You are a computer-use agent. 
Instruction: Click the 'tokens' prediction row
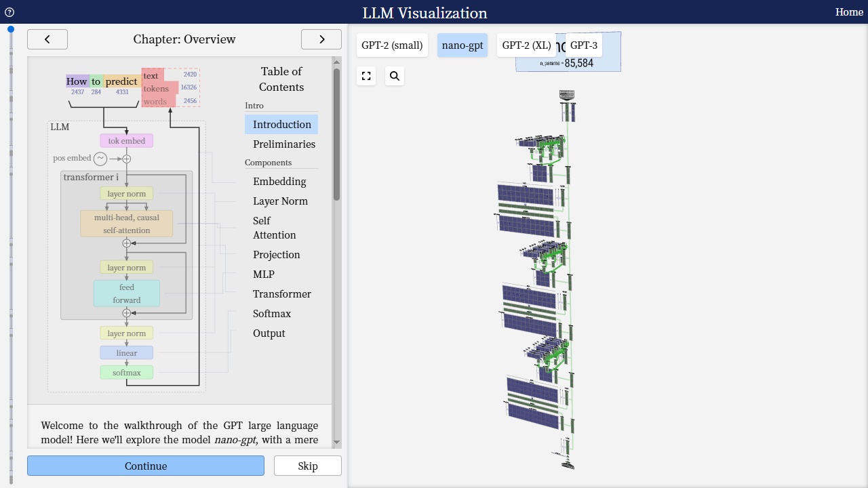(x=160, y=88)
